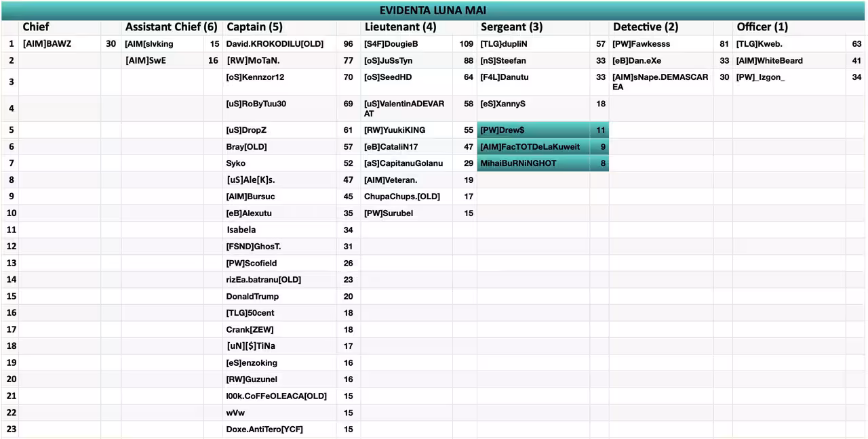Select the [uN][$]TiNa cell
The height and width of the screenshot is (439, 868).
[279, 346]
